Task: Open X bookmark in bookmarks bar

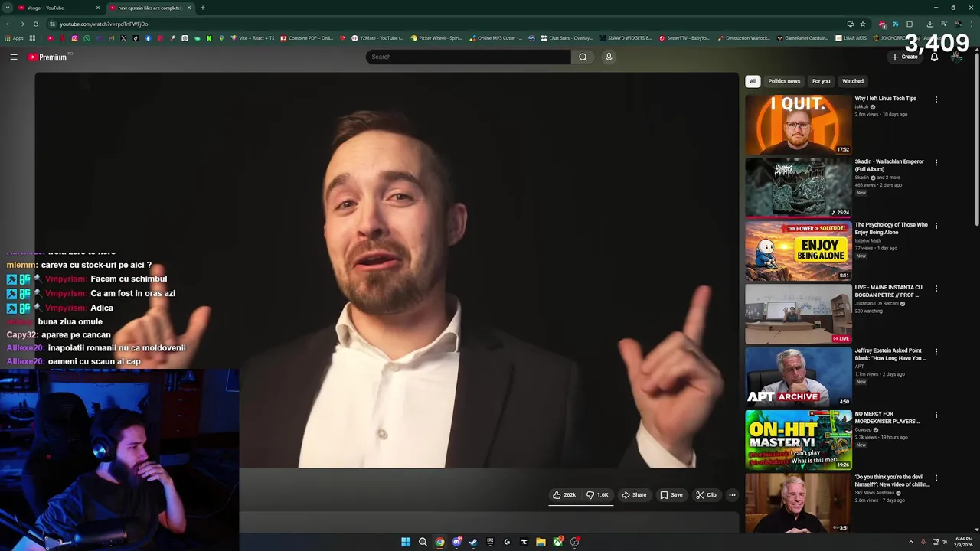Action: [123, 38]
